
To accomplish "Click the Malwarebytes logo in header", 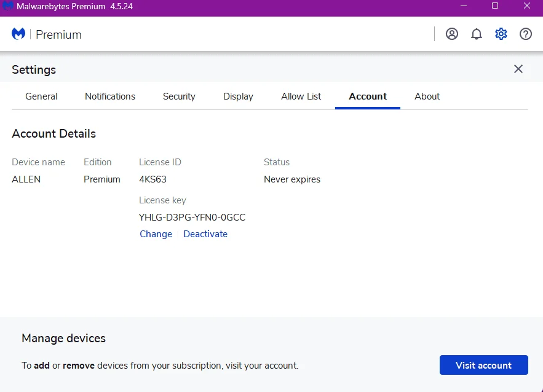I will (x=18, y=34).
